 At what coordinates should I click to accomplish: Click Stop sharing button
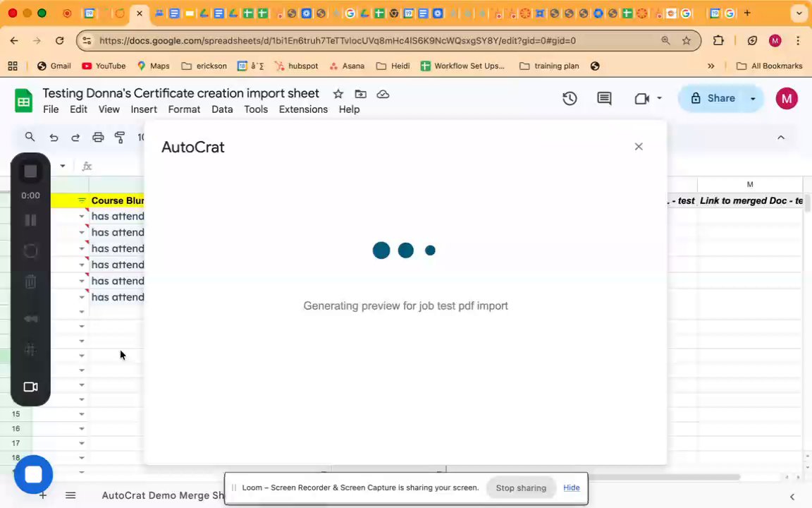click(x=521, y=488)
